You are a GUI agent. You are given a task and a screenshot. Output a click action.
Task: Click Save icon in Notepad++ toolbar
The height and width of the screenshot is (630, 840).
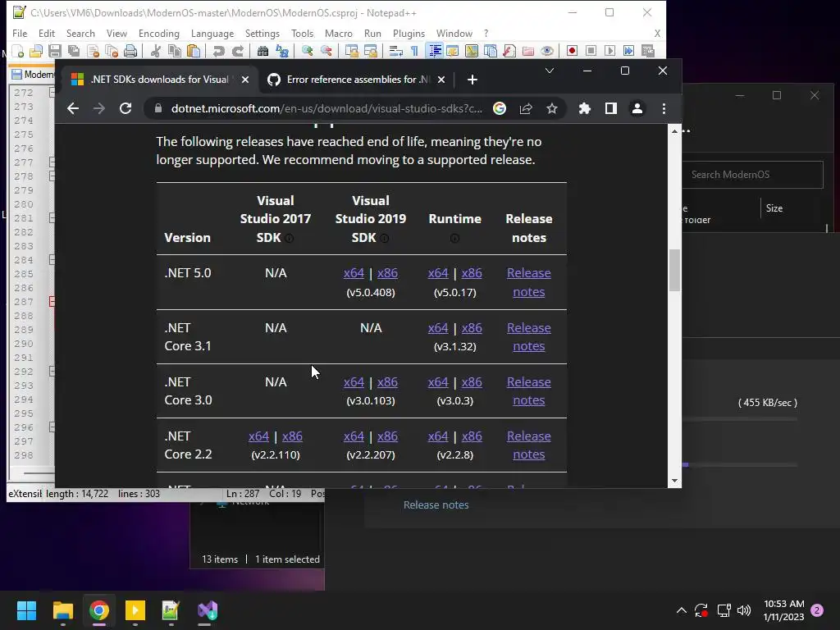point(55,51)
